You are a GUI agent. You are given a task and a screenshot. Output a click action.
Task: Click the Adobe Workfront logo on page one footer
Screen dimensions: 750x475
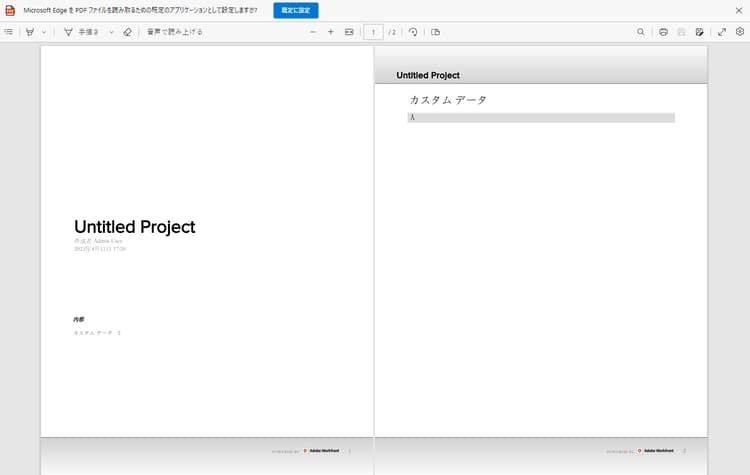(x=321, y=451)
